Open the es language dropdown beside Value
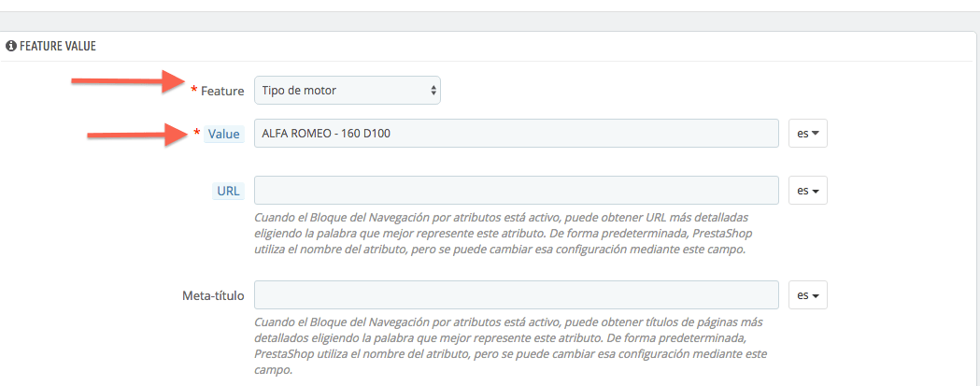This screenshot has height=386, width=980. 808,134
